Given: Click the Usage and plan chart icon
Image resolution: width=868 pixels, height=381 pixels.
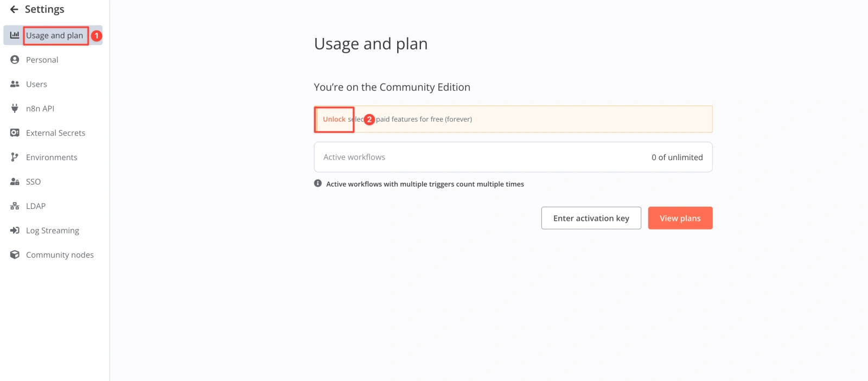Looking at the screenshot, I should point(15,35).
